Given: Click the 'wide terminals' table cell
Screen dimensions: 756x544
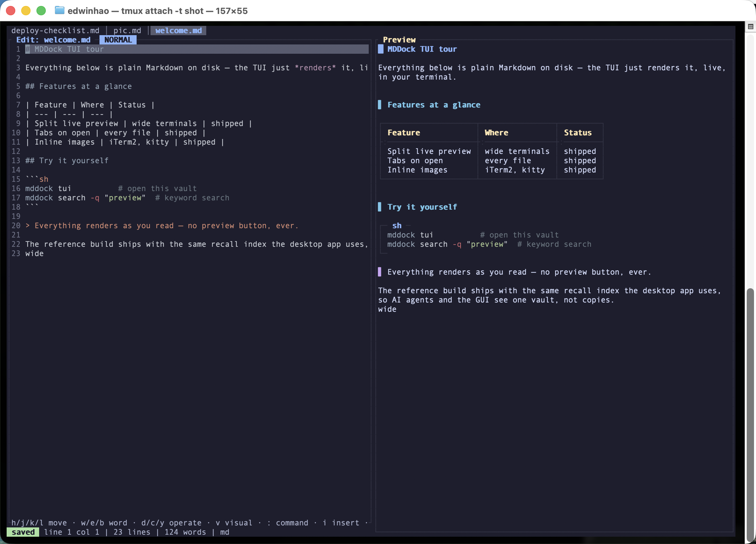Looking at the screenshot, I should 517,151.
